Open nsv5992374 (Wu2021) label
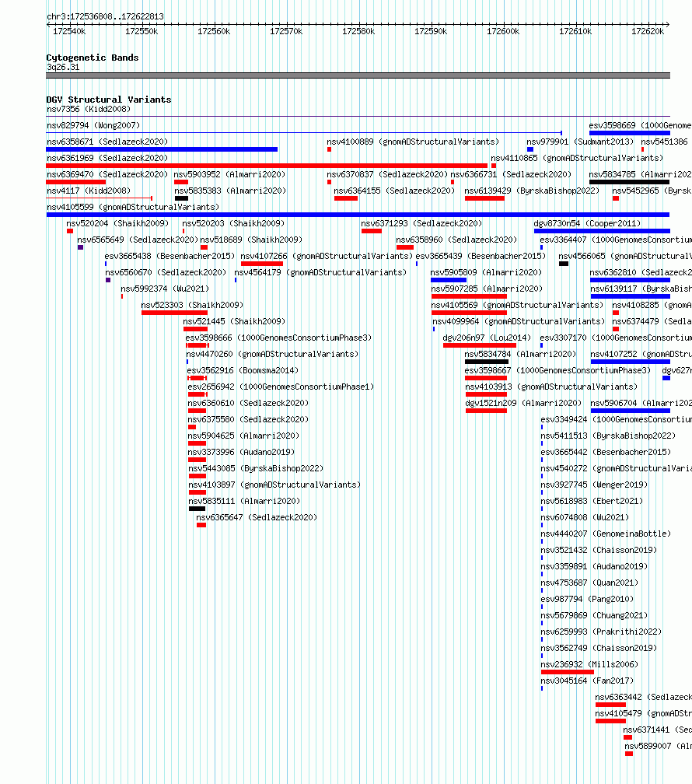The image size is (692, 784). [165, 289]
